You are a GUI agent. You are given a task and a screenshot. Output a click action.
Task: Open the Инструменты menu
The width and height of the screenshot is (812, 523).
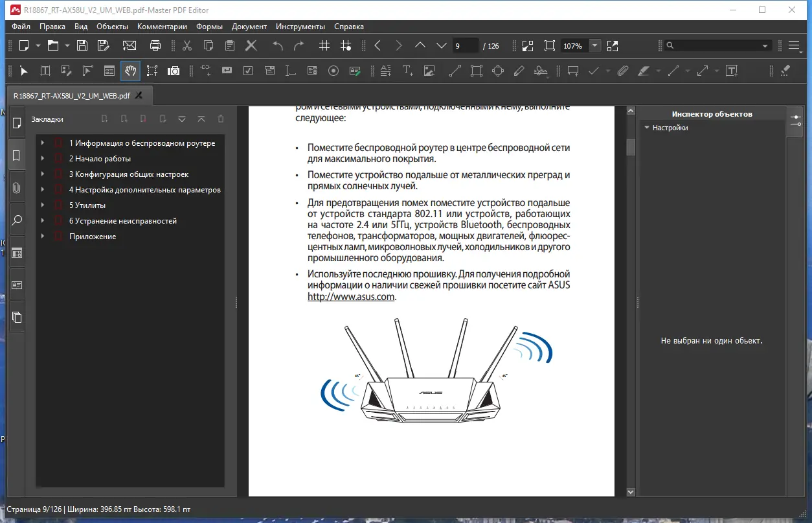(x=300, y=27)
